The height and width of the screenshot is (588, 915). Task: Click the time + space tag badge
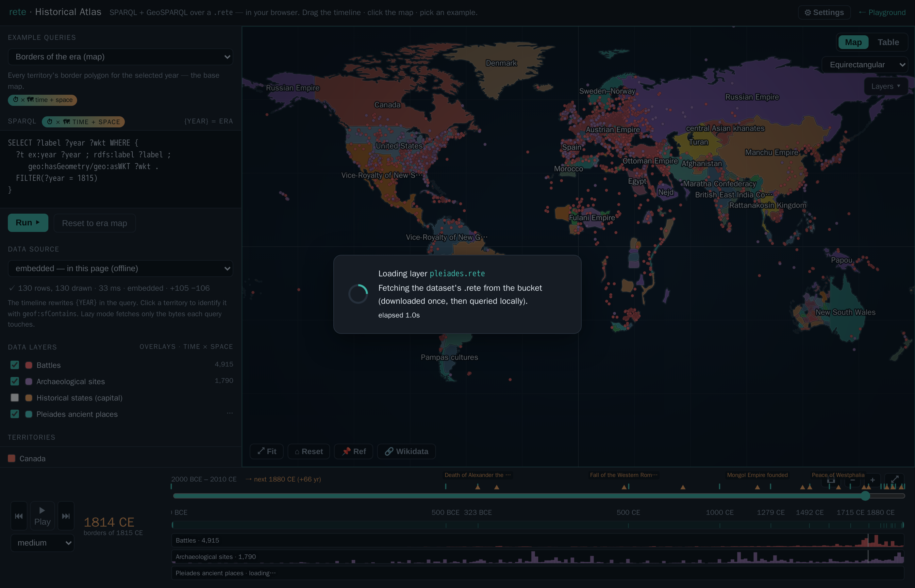point(42,100)
